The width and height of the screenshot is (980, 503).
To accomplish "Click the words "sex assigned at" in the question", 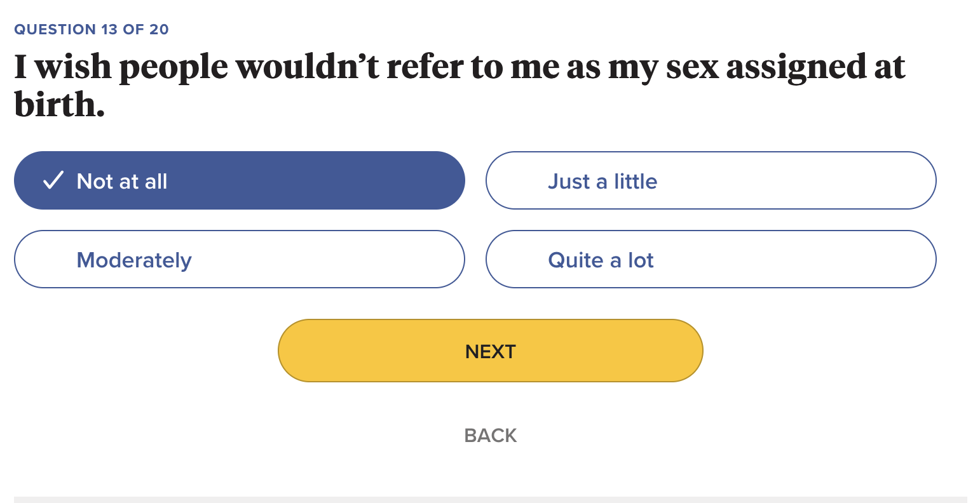I will tap(785, 67).
